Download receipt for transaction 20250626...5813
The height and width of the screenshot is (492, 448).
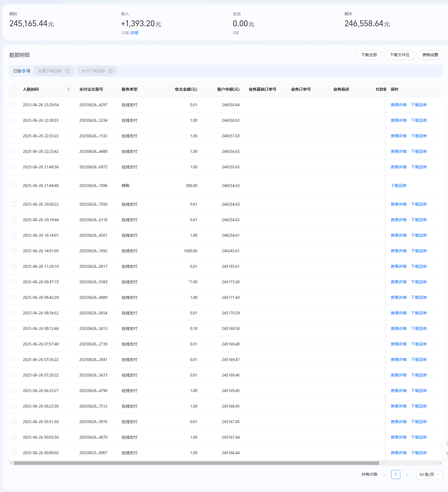tap(419, 328)
